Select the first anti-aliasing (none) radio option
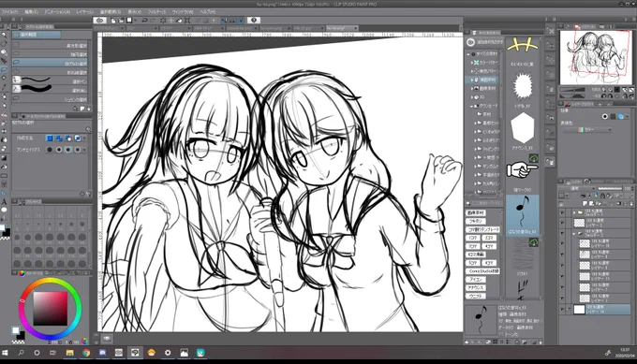637x364 pixels. (x=50, y=150)
